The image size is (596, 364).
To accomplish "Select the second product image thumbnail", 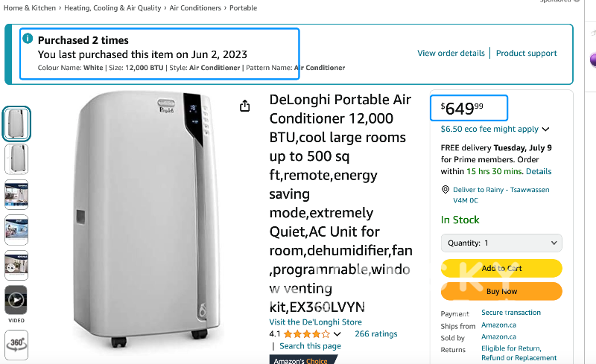I will 16,159.
